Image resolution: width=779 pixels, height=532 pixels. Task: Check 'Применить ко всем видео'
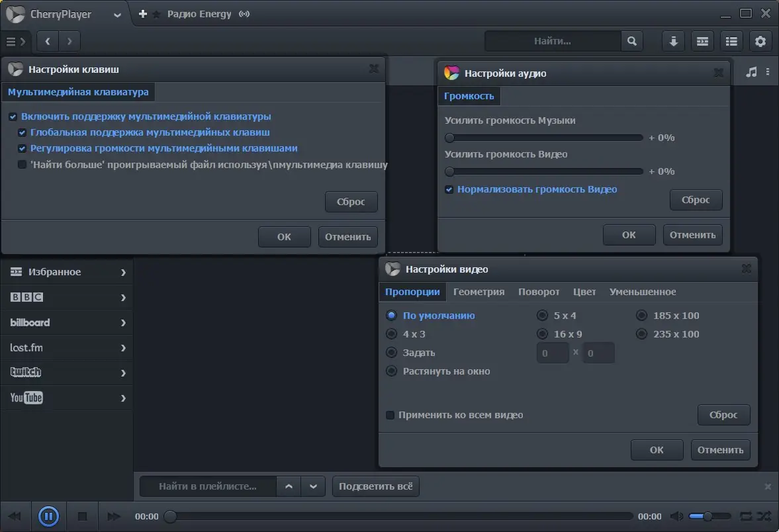(x=390, y=415)
